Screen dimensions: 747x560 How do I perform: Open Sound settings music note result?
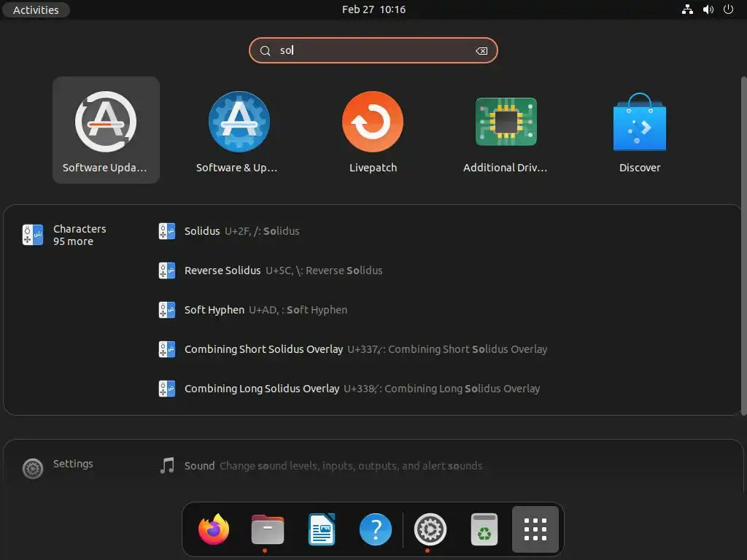pos(167,466)
